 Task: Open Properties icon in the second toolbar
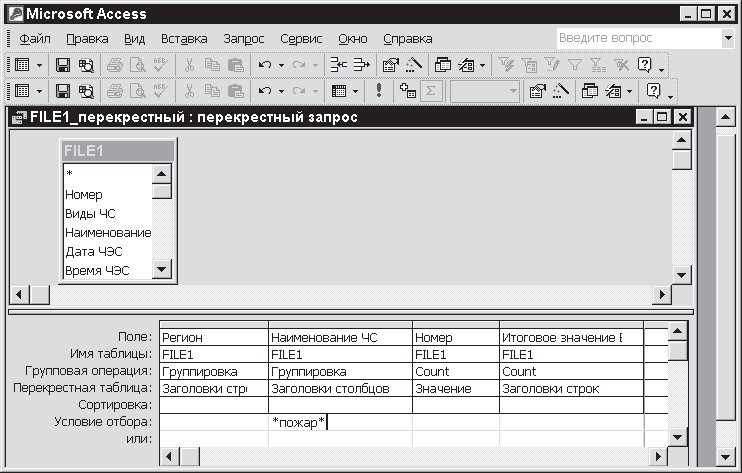pyautogui.click(x=537, y=91)
